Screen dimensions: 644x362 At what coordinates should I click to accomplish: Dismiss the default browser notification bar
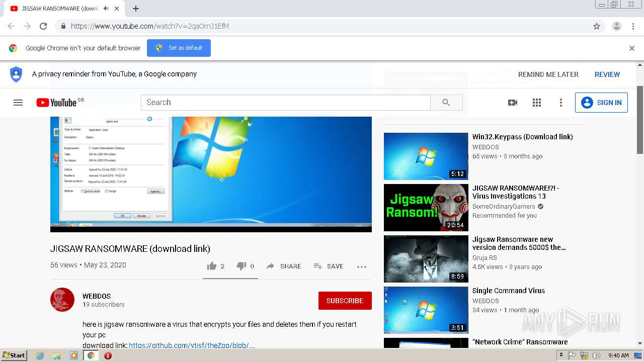pyautogui.click(x=632, y=48)
